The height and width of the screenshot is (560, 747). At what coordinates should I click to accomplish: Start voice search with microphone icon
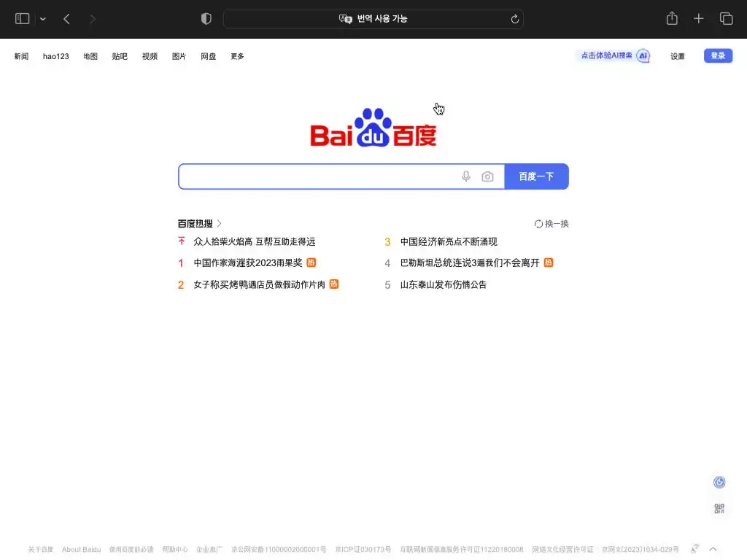(466, 176)
